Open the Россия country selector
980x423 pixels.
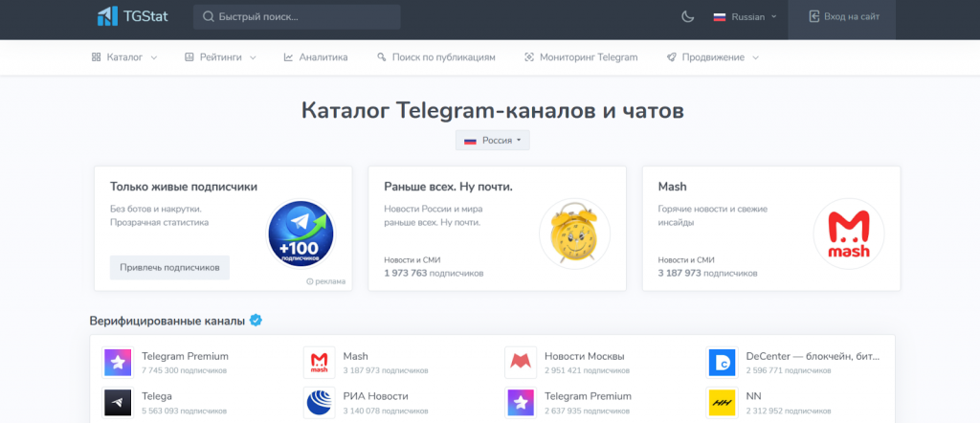[x=493, y=141]
